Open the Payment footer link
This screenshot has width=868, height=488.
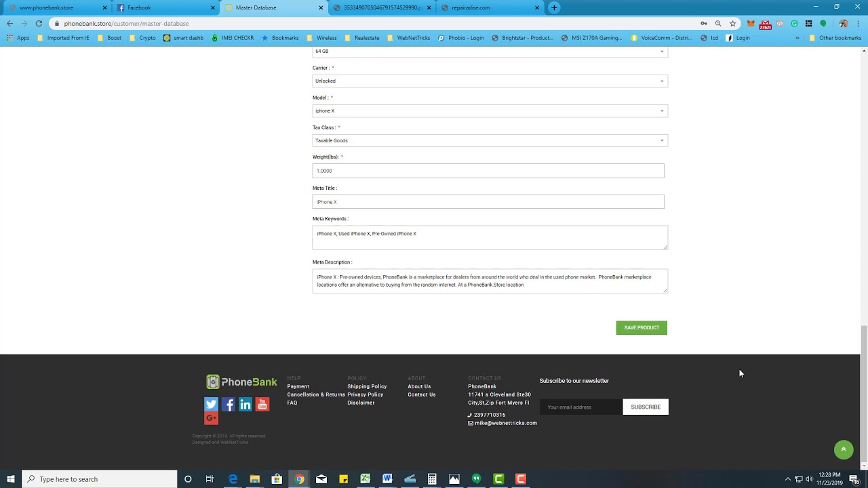[298, 386]
